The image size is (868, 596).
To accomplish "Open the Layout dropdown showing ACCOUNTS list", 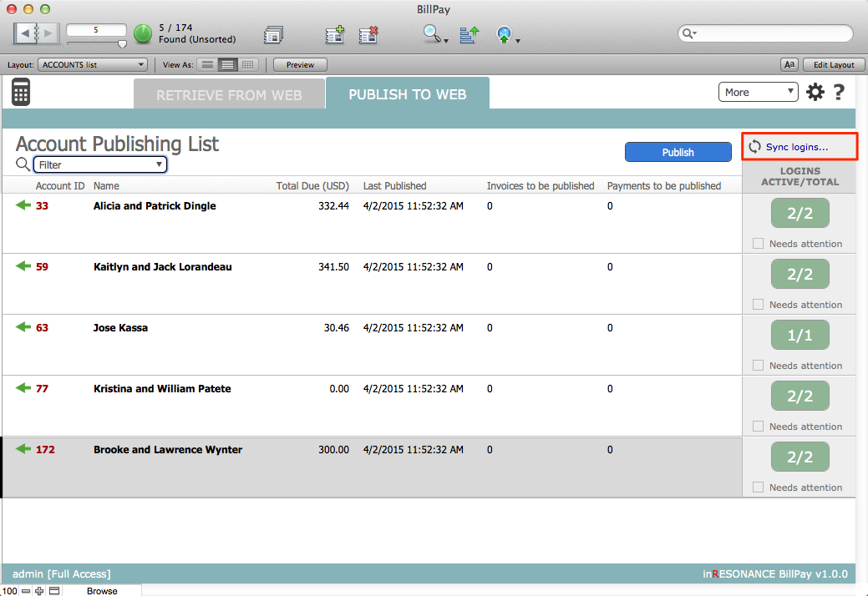I will pos(92,64).
